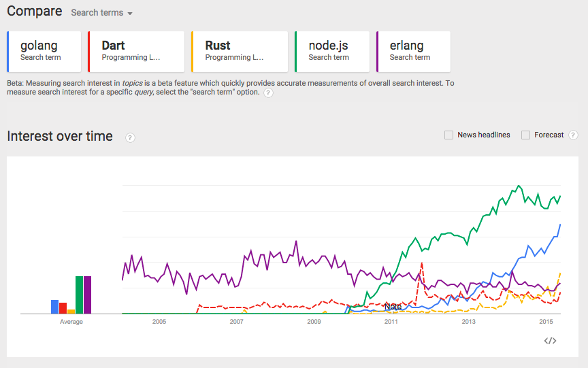Viewport: 588px width, 368px height.
Task: Click the purple erlang average bar
Action: pos(88,295)
